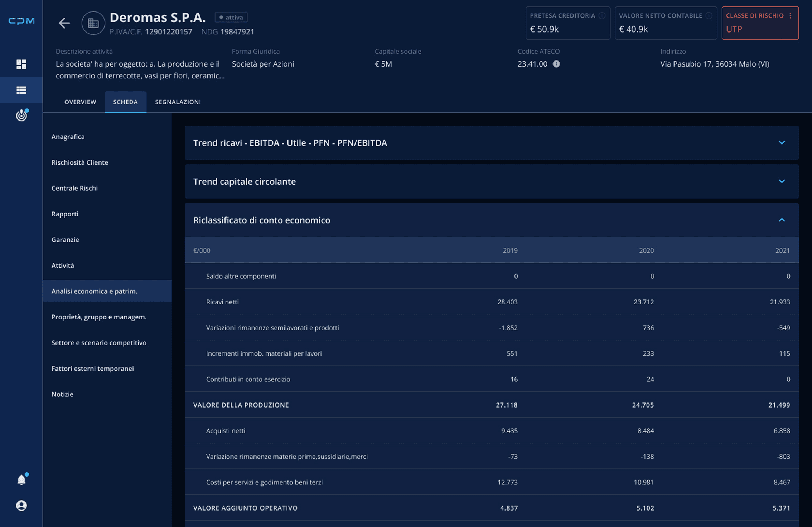Open the dashboard grid icon
Viewport: 812px width, 527px height.
click(x=21, y=64)
